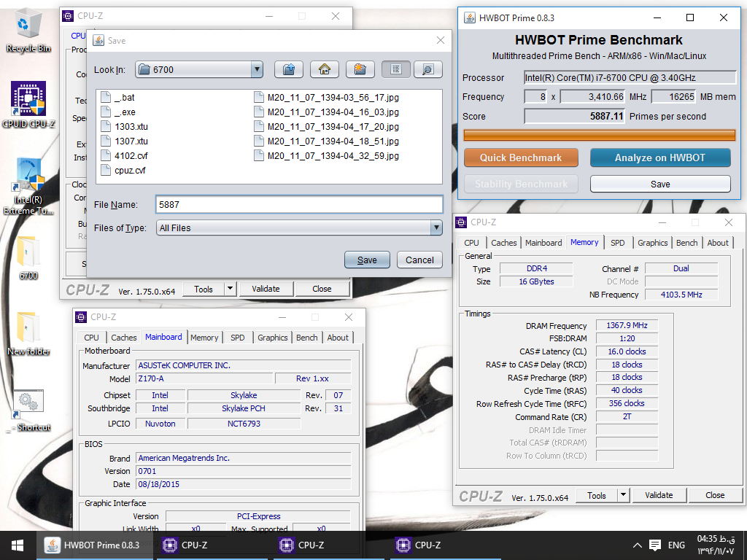Switch to Details view icon
747x560 pixels.
click(x=427, y=69)
